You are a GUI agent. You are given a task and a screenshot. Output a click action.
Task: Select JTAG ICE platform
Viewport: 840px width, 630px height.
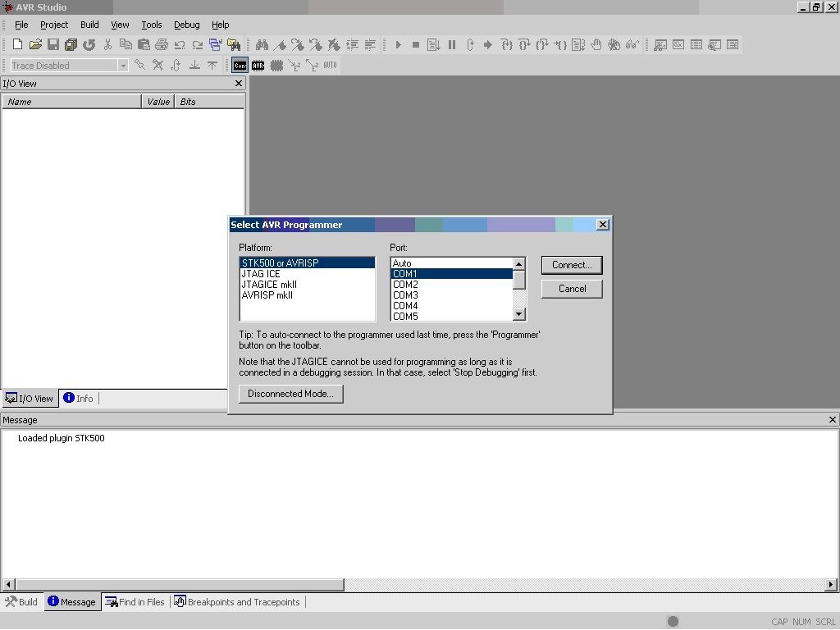[307, 274]
